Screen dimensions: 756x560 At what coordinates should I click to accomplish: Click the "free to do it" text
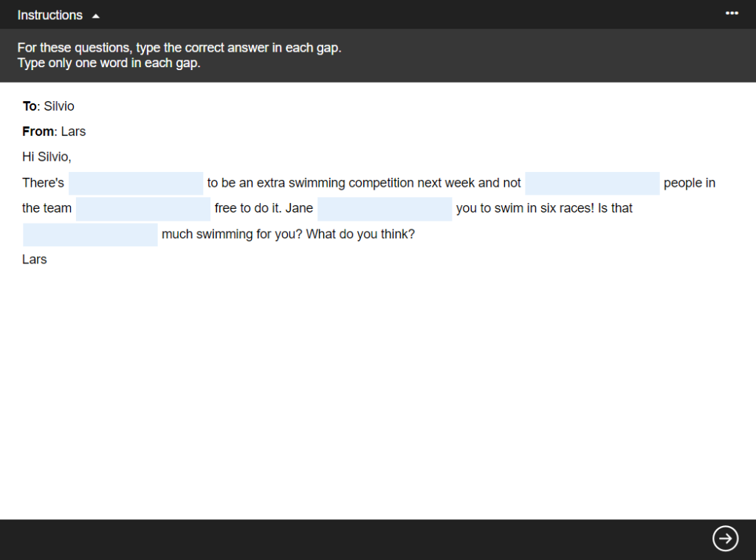coord(247,208)
